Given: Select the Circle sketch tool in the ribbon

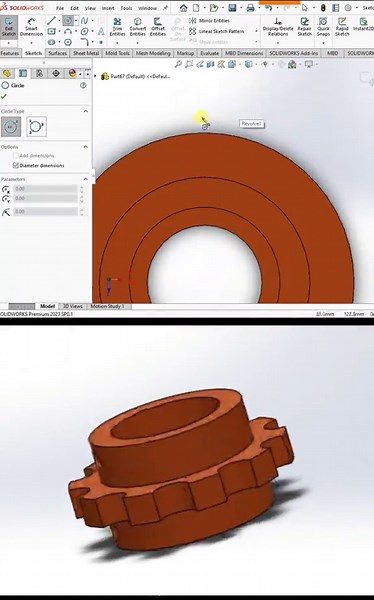Looking at the screenshot, I should coord(68,21).
